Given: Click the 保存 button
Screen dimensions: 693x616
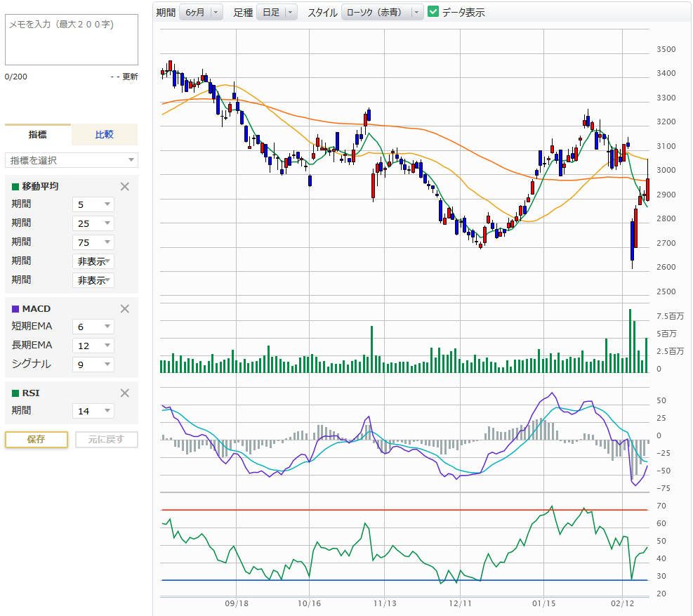Looking at the screenshot, I should pos(37,439).
